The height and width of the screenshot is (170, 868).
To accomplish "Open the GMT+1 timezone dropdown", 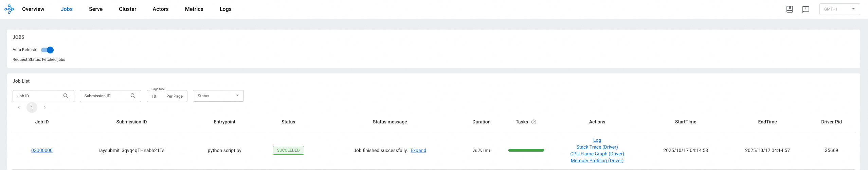I will point(839,9).
